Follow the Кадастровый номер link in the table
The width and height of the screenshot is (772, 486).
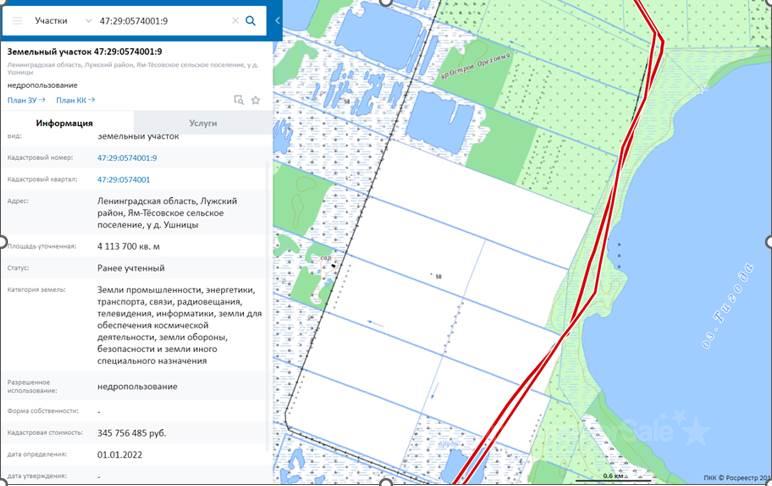pyautogui.click(x=127, y=158)
